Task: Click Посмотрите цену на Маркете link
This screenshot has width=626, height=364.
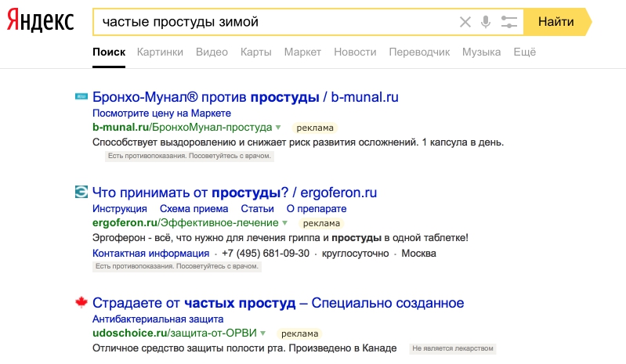Action: (161, 113)
